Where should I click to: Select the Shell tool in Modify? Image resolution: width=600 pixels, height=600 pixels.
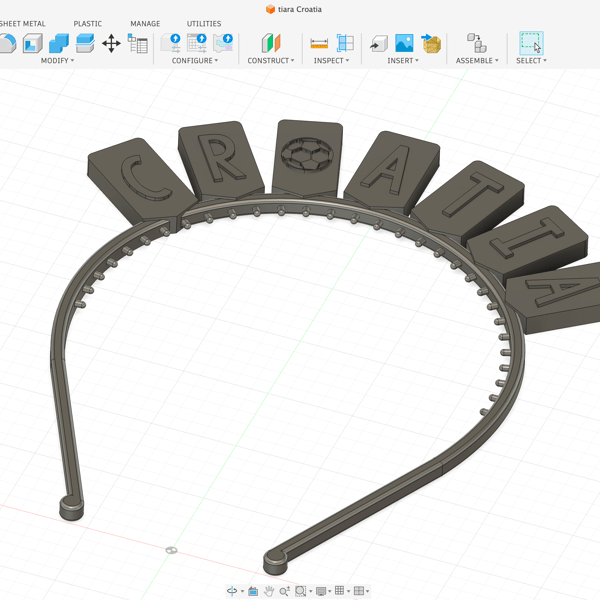(33, 43)
